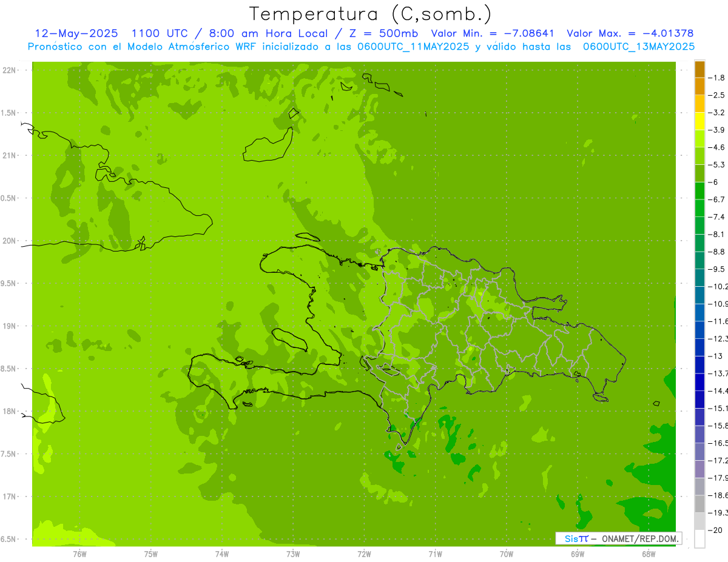
Task: Click the '68W' longitude label
Action: coord(649,554)
